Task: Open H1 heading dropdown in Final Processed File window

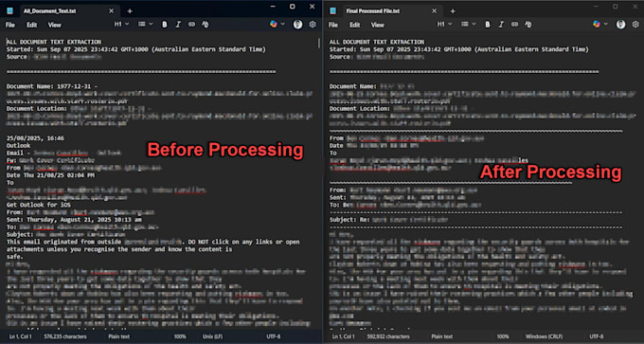Action: (444, 25)
